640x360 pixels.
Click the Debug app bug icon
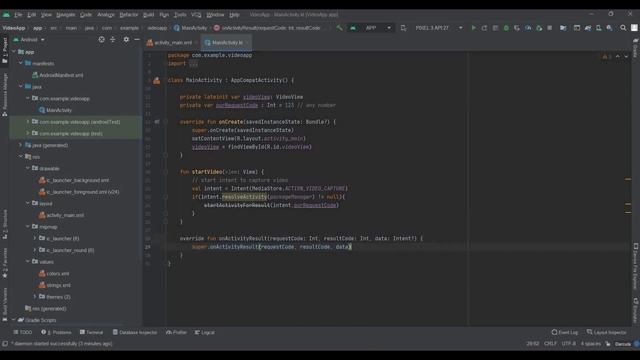pos(506,28)
